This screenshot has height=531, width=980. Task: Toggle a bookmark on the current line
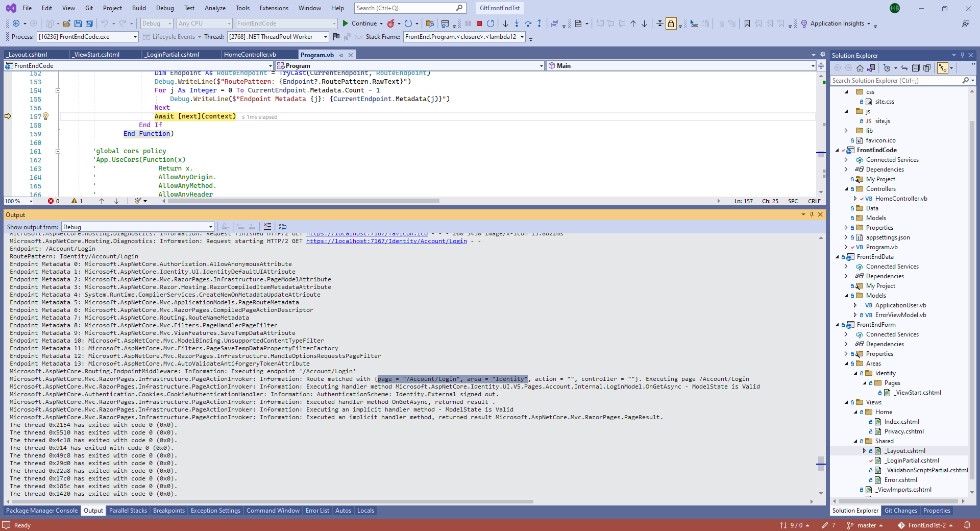coord(747,23)
